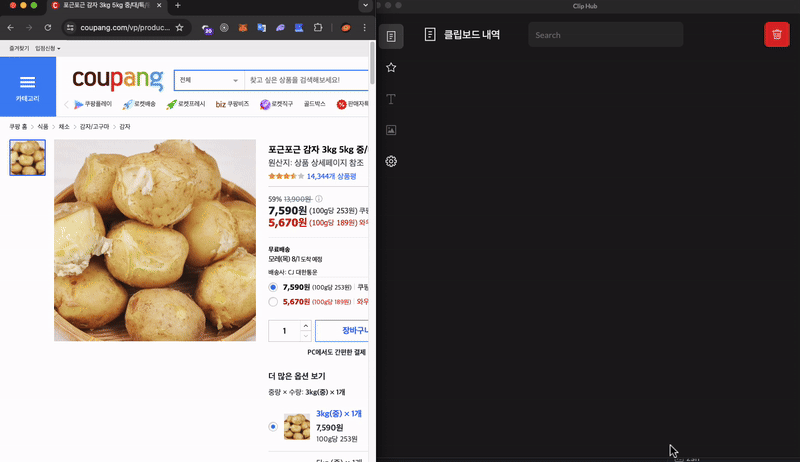The image size is (800, 462).
Task: Open the tab search dropdown arrow in Chrome
Action: tap(365, 5)
